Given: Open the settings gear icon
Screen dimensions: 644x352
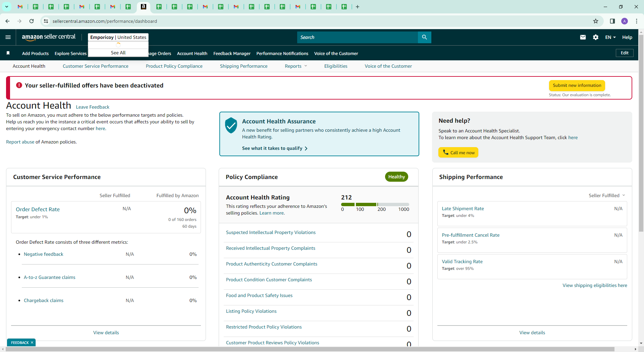Looking at the screenshot, I should coord(596,37).
